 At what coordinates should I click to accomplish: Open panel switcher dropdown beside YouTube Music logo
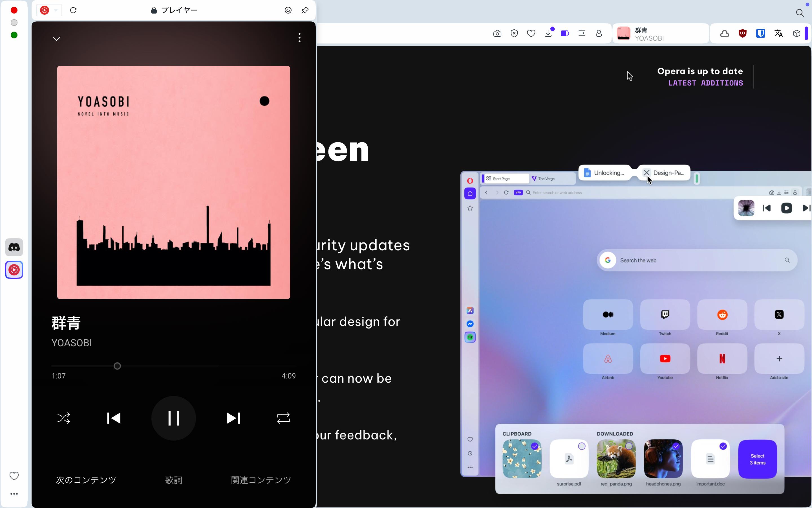[56, 10]
